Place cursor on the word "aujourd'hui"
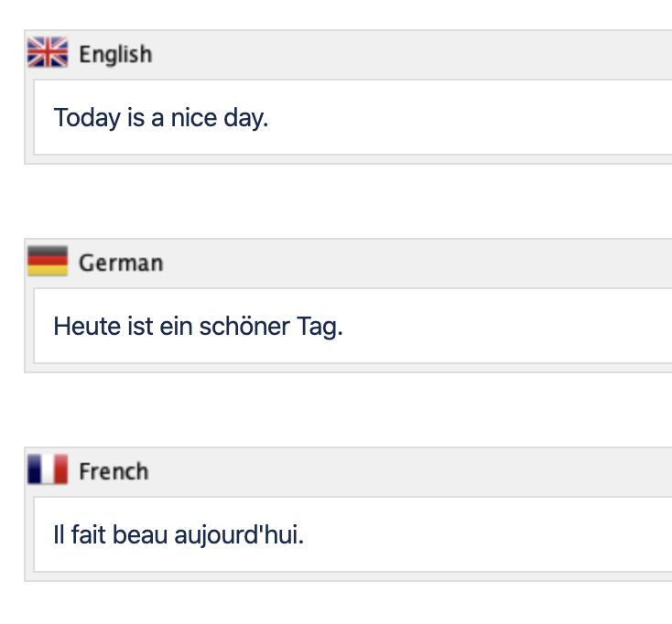Screen dimensions: 672x624 tap(258, 535)
